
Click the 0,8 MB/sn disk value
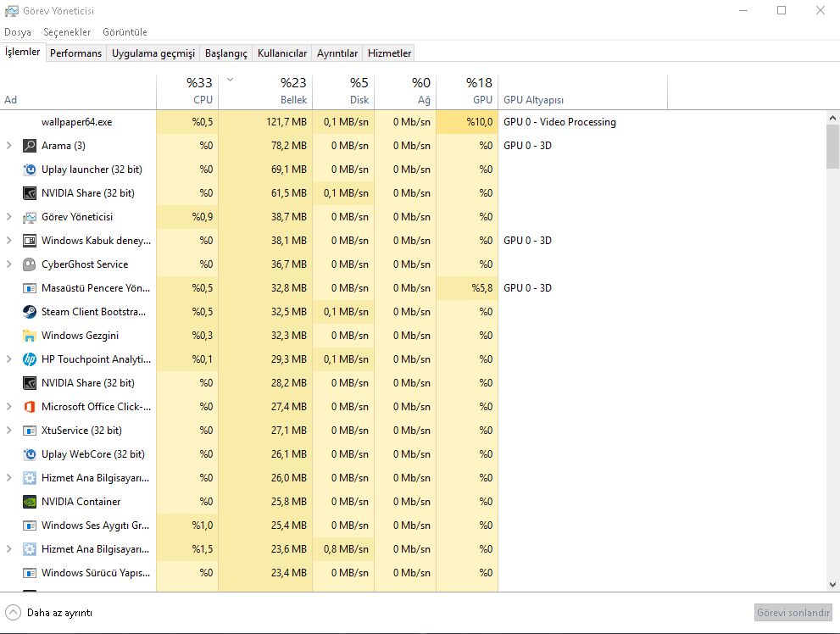[x=346, y=549]
